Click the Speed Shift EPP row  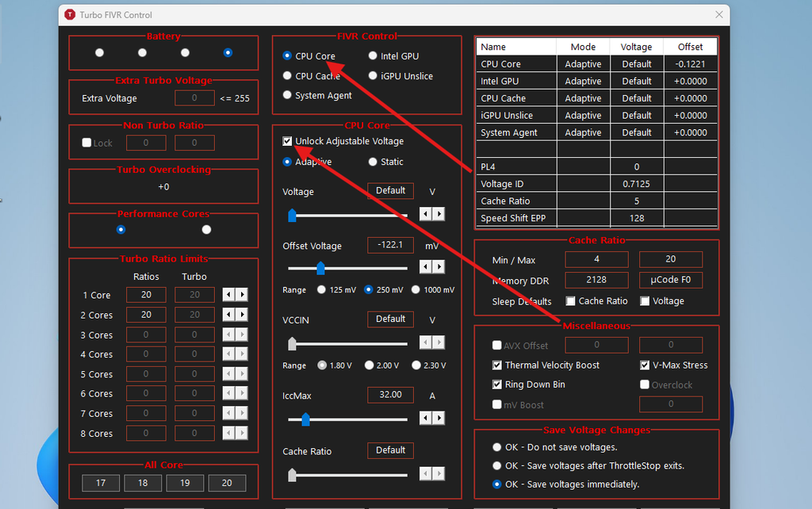coord(596,218)
